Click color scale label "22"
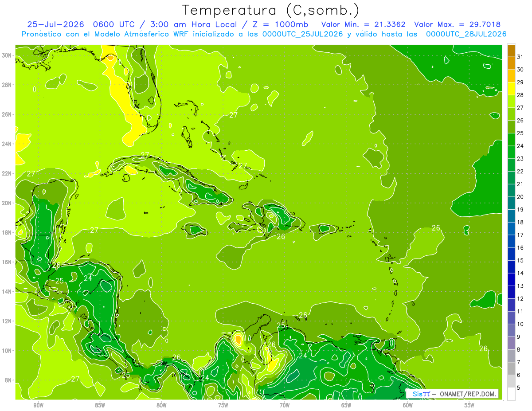532x411 pixels. coord(520,172)
